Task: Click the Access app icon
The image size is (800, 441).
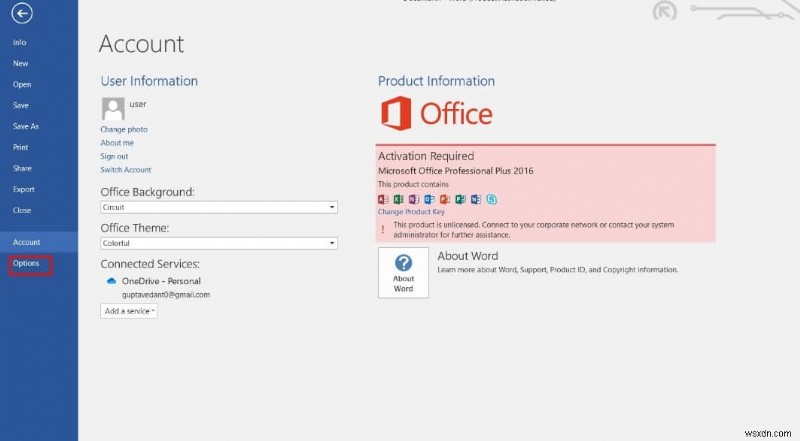Action: click(383, 199)
